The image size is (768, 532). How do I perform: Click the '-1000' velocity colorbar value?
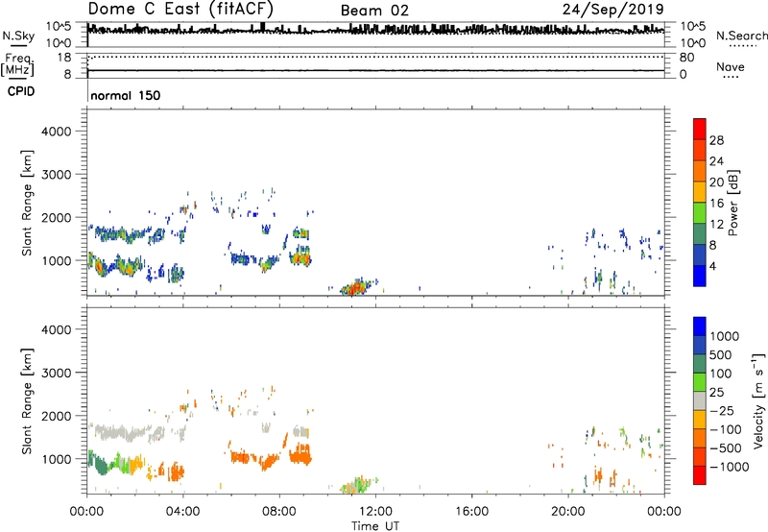(729, 467)
